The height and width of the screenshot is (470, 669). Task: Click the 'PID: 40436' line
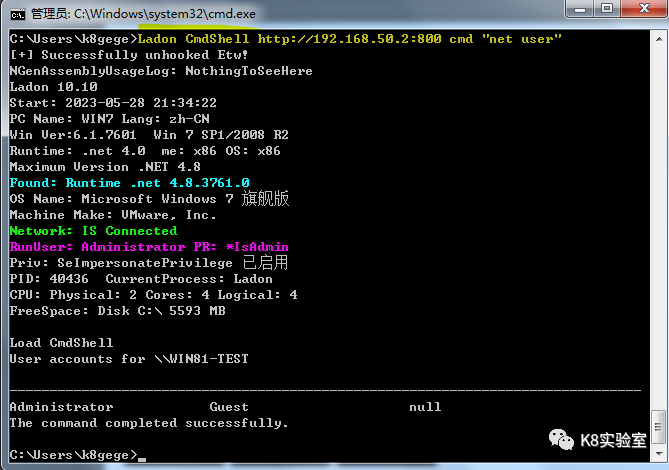pos(141,279)
